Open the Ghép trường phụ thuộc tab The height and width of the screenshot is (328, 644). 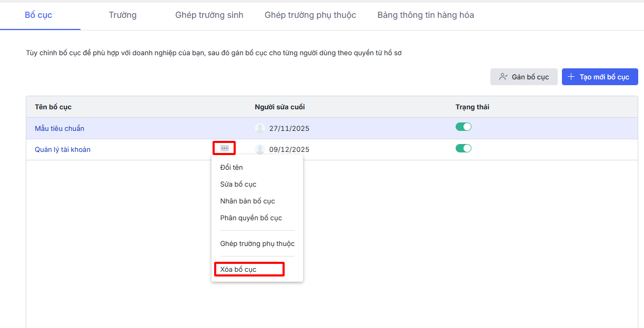coord(310,15)
